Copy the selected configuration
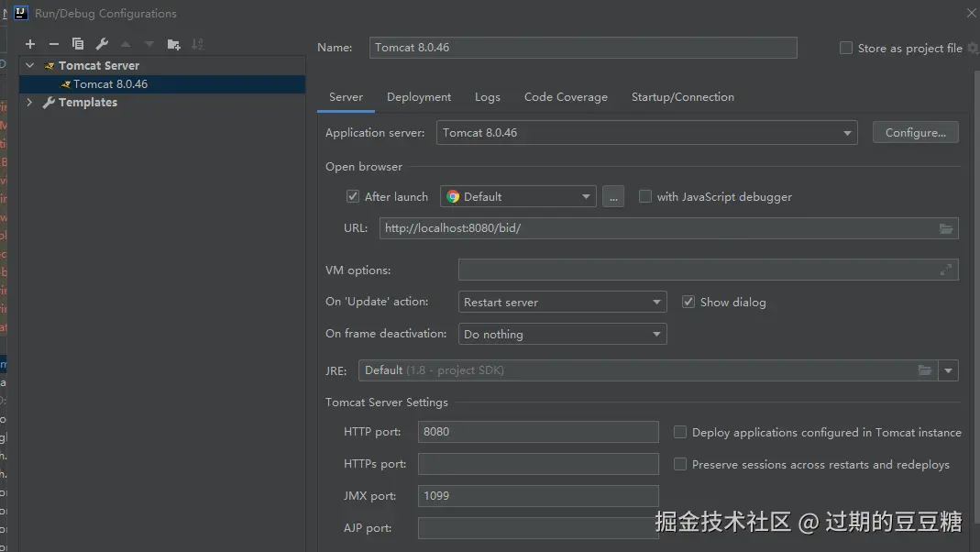The width and height of the screenshot is (980, 552). click(x=78, y=44)
